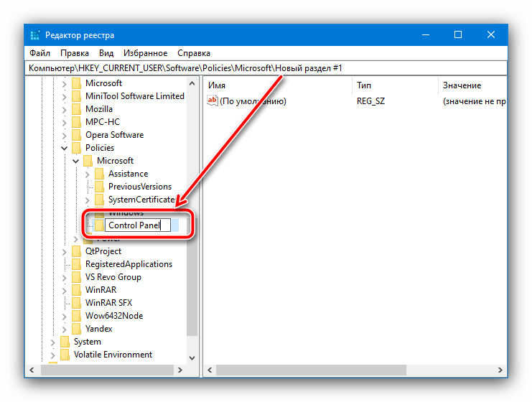Expand the Opera Software key
Image resolution: width=532 pixels, height=402 pixels.
pos(64,136)
